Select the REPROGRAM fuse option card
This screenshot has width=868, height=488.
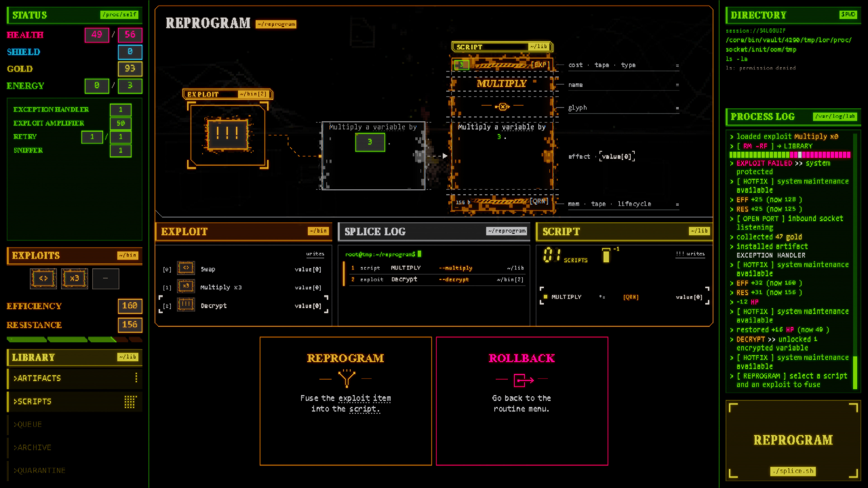point(346,401)
